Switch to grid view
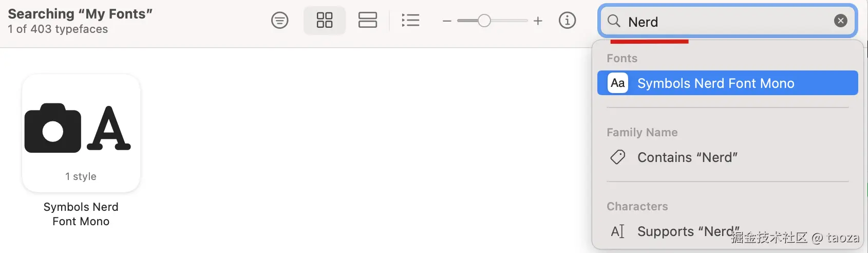Viewport: 868px width, 253px height. pyautogui.click(x=325, y=21)
